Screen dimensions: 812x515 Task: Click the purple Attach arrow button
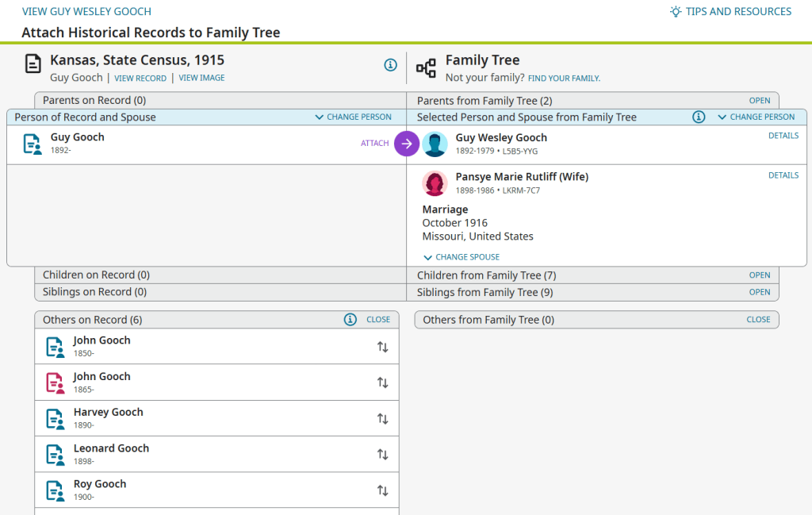click(407, 144)
